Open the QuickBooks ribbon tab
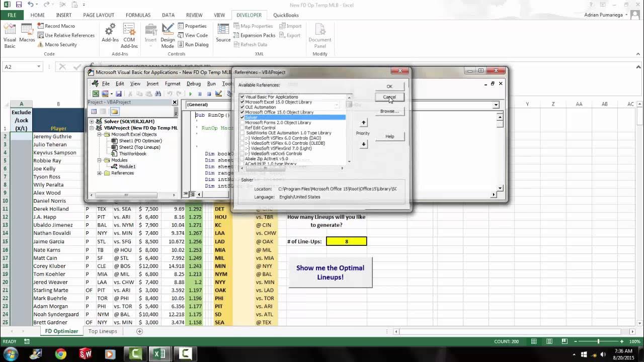The height and width of the screenshot is (362, 644). click(x=286, y=15)
